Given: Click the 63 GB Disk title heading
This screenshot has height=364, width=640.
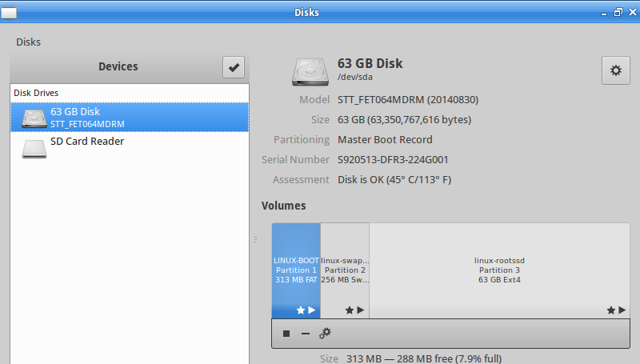Looking at the screenshot, I should 370,64.
